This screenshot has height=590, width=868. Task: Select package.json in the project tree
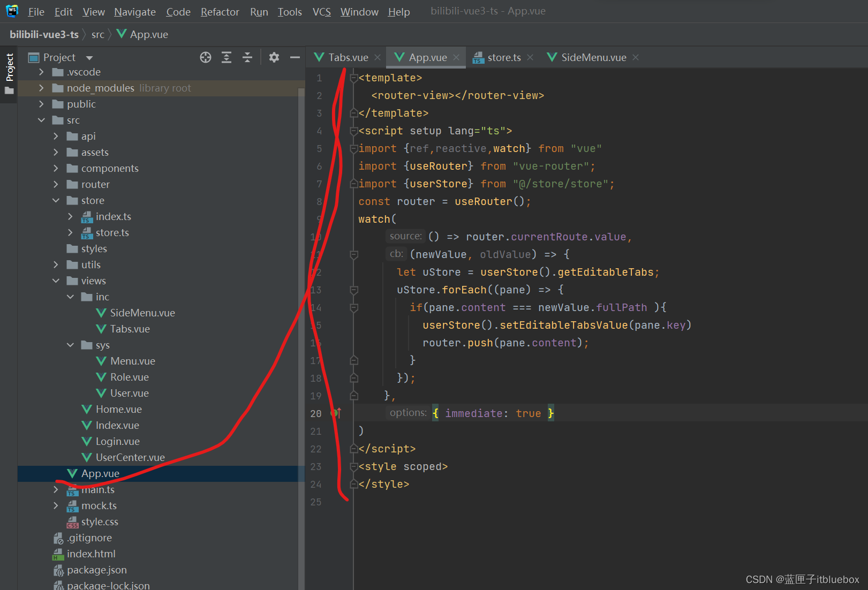96,570
